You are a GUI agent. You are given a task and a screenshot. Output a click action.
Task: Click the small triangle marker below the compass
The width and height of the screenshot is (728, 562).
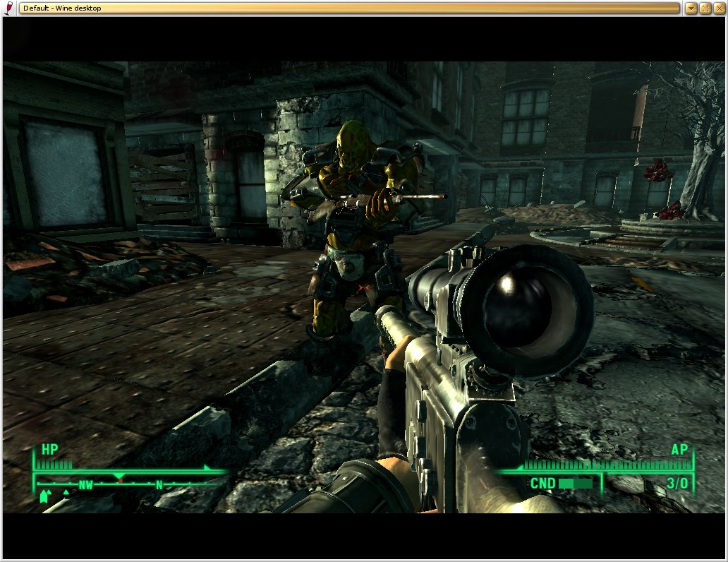tap(66, 492)
